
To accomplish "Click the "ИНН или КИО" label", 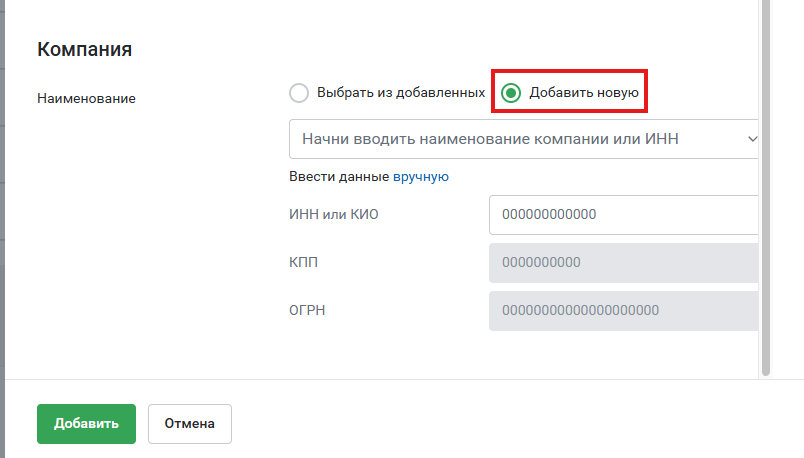I will pyautogui.click(x=334, y=214).
